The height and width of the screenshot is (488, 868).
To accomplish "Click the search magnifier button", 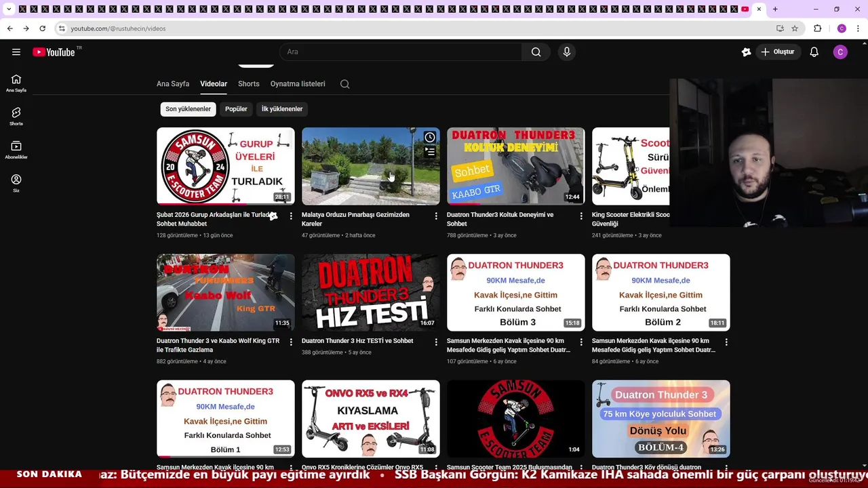I will [536, 52].
